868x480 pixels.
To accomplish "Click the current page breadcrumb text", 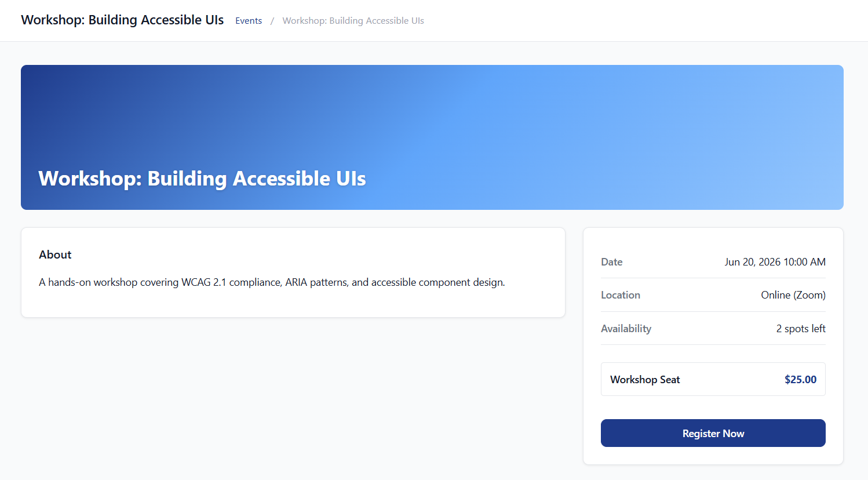I will [353, 21].
